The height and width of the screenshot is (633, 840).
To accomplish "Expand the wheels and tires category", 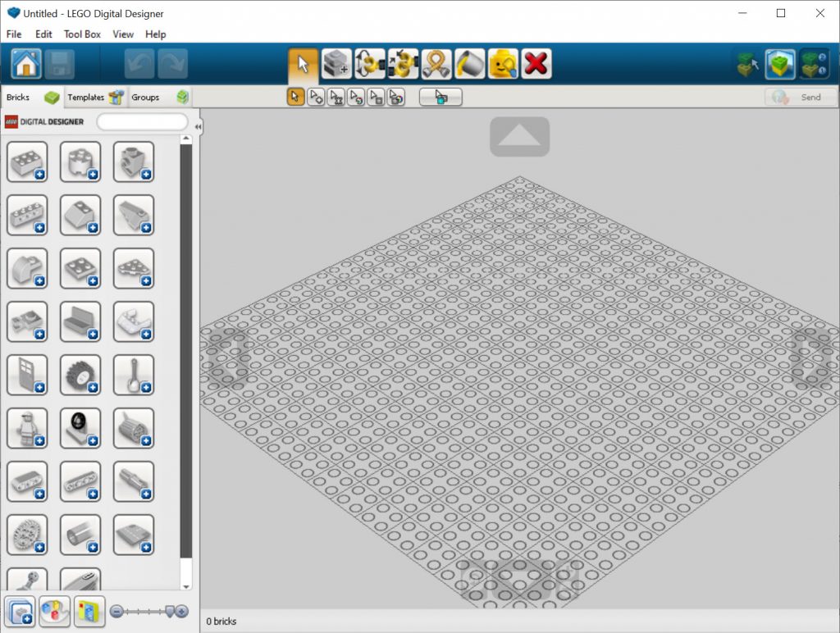I will pyautogui.click(x=80, y=376).
